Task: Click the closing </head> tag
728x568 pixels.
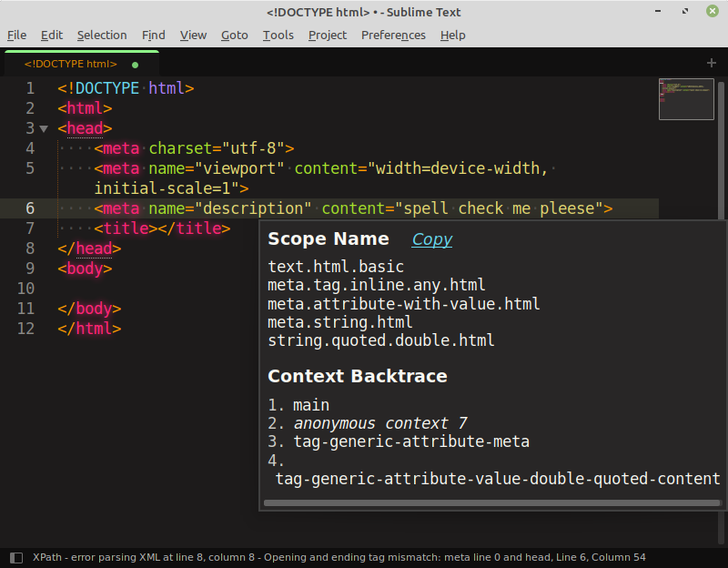Action: click(x=89, y=248)
